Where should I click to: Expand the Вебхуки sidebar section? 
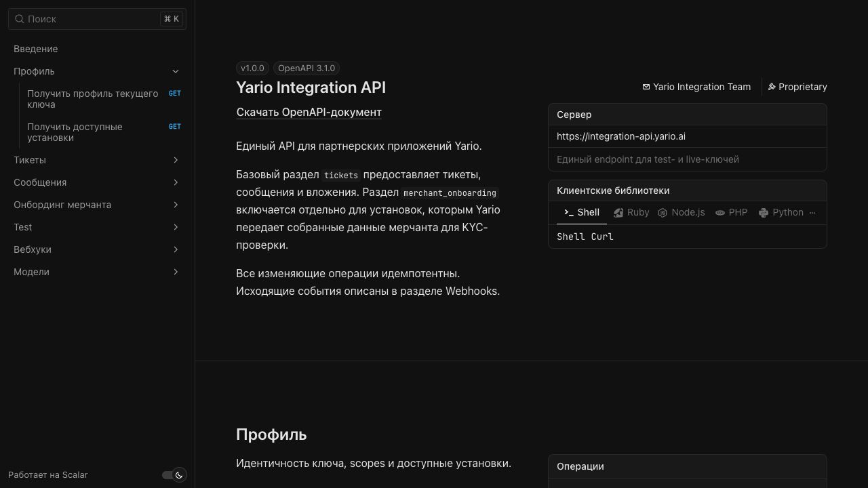click(x=176, y=249)
